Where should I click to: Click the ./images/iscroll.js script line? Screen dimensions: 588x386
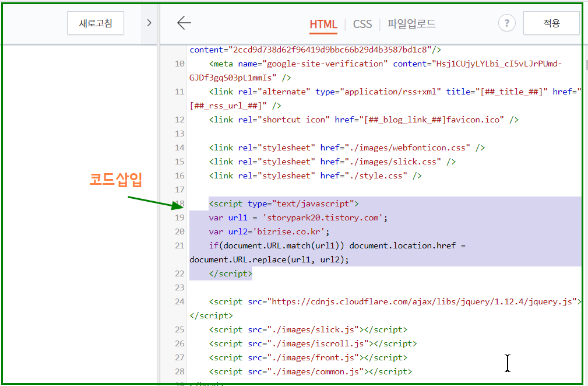313,343
